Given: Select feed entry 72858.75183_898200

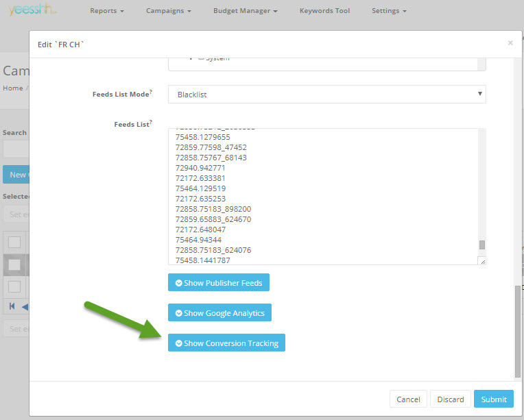Looking at the screenshot, I should 213,209.
